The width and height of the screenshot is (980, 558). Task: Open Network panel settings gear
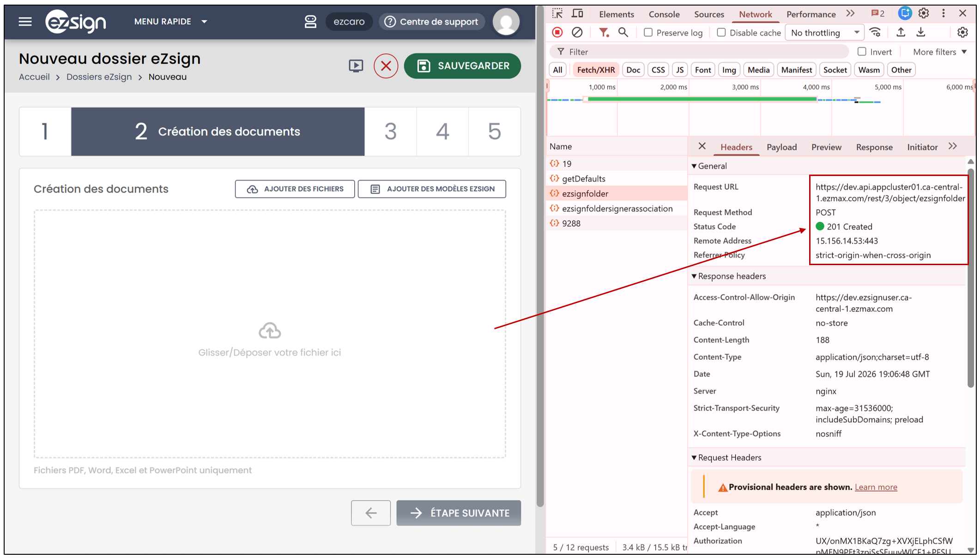tap(962, 32)
